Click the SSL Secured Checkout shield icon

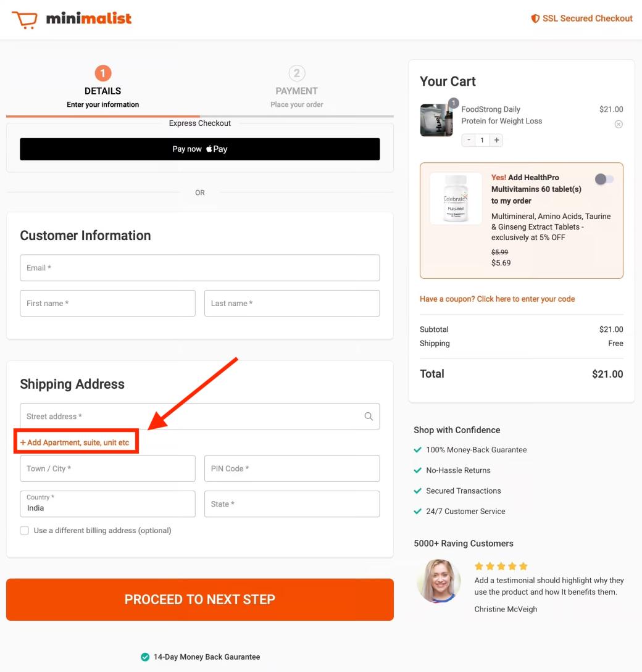[535, 19]
